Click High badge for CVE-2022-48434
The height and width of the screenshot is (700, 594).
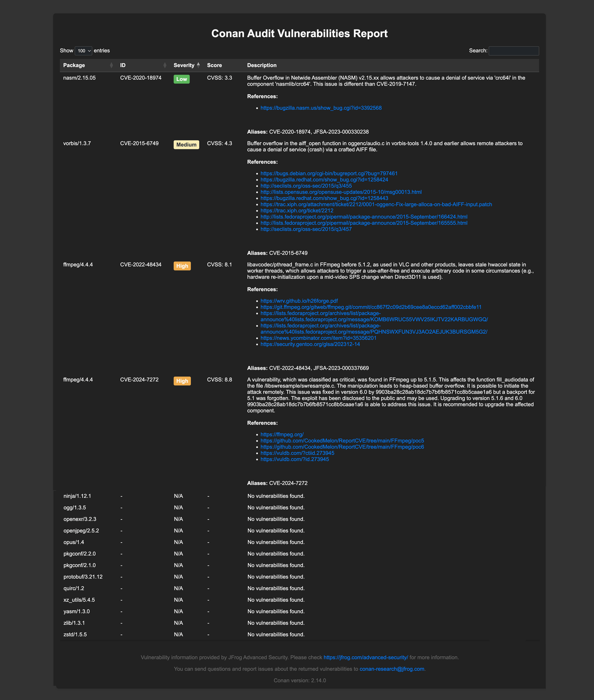click(x=182, y=266)
